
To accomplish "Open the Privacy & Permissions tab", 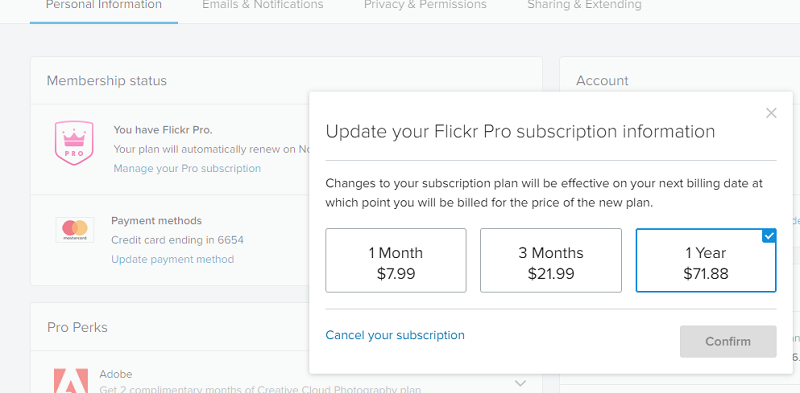I will point(425,5).
